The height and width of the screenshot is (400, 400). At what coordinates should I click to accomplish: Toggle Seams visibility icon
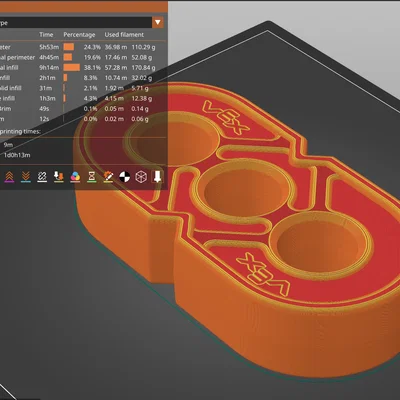(x=42, y=177)
